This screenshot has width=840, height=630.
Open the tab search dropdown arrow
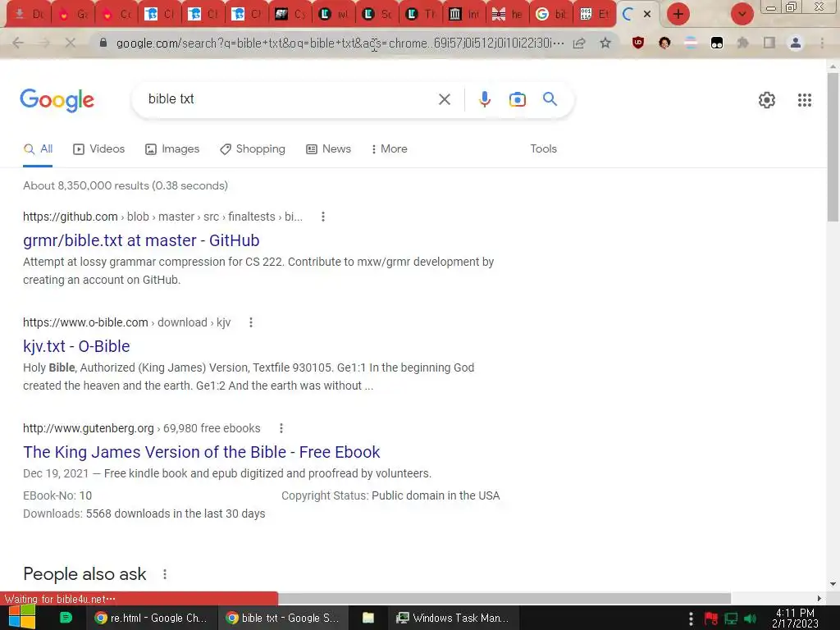point(742,14)
